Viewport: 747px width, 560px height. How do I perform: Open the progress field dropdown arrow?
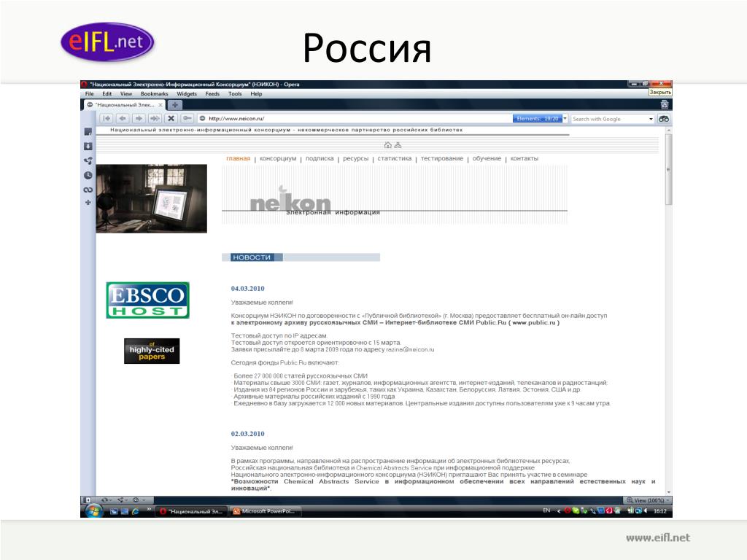click(x=565, y=119)
